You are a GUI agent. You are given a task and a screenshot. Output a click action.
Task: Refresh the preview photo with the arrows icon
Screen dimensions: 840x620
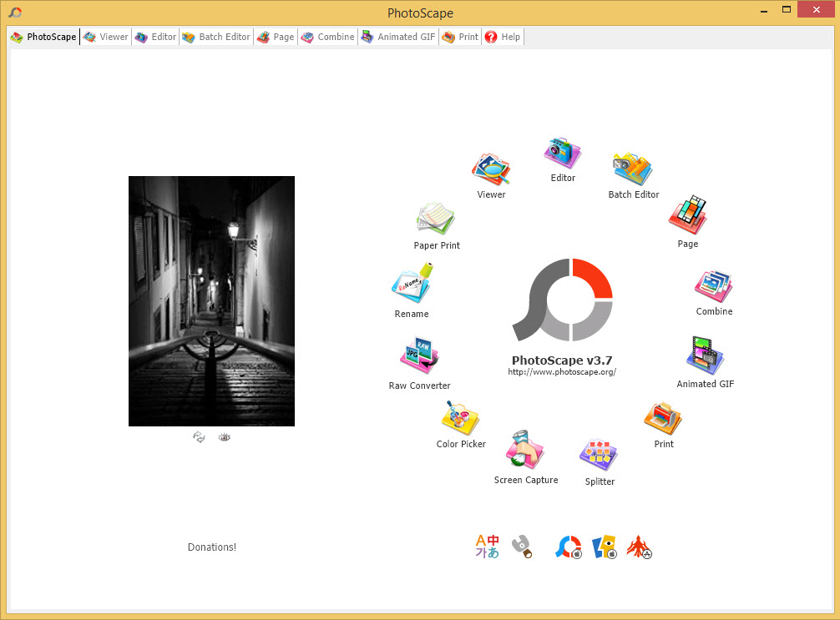pyautogui.click(x=199, y=437)
